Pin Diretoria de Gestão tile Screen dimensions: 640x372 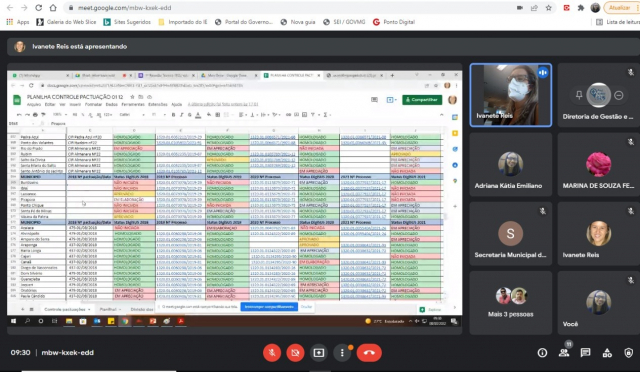579,95
